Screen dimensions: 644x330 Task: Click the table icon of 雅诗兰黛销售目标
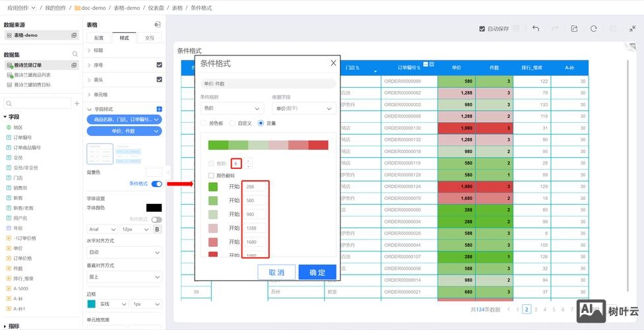[10, 84]
